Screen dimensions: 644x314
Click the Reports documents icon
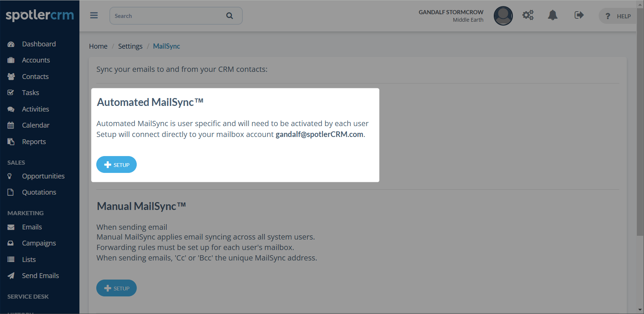click(11, 141)
